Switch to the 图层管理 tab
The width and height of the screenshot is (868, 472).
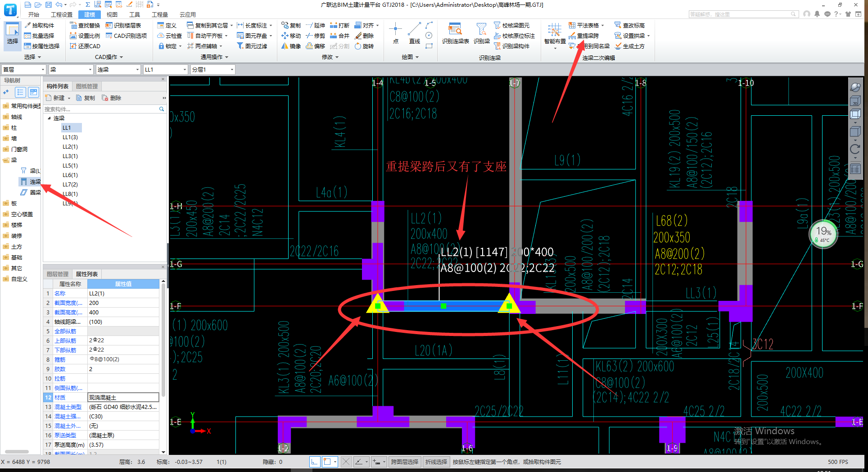coord(58,274)
